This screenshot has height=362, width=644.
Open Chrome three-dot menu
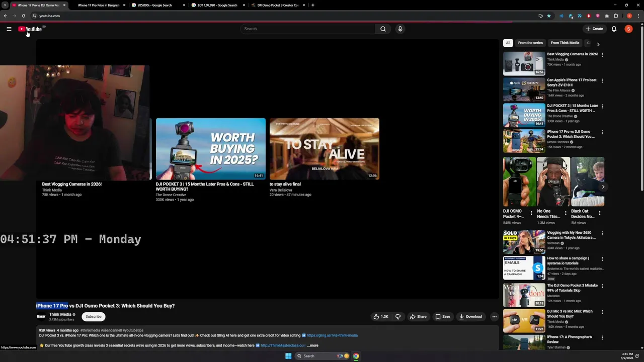[x=638, y=16]
